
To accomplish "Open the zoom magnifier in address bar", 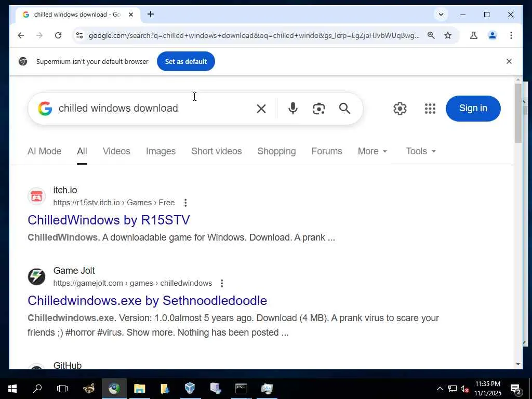I will 431,35.
